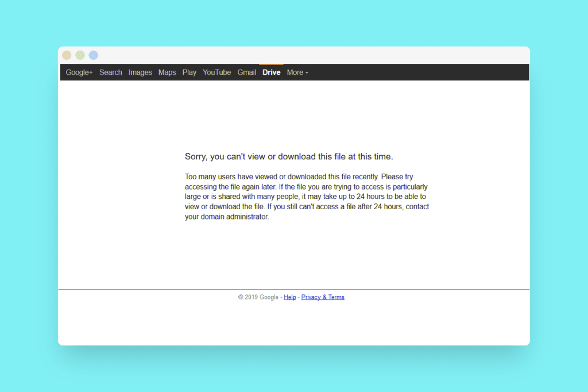Click the "Too many users" explanation paragraph
Image resolution: width=588 pixels, height=392 pixels.
coord(307,192)
